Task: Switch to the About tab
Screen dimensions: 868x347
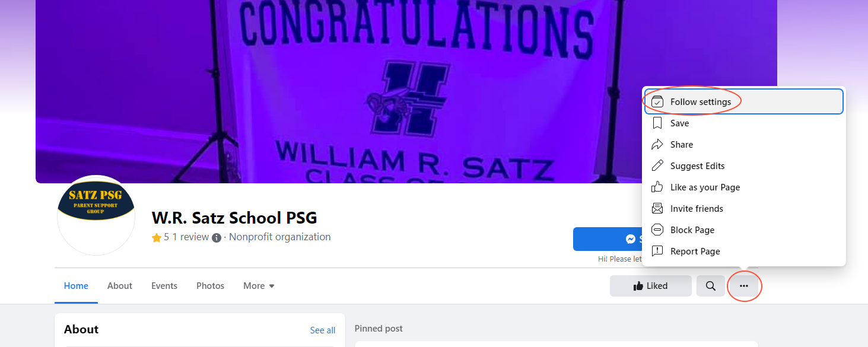Action: pos(120,286)
